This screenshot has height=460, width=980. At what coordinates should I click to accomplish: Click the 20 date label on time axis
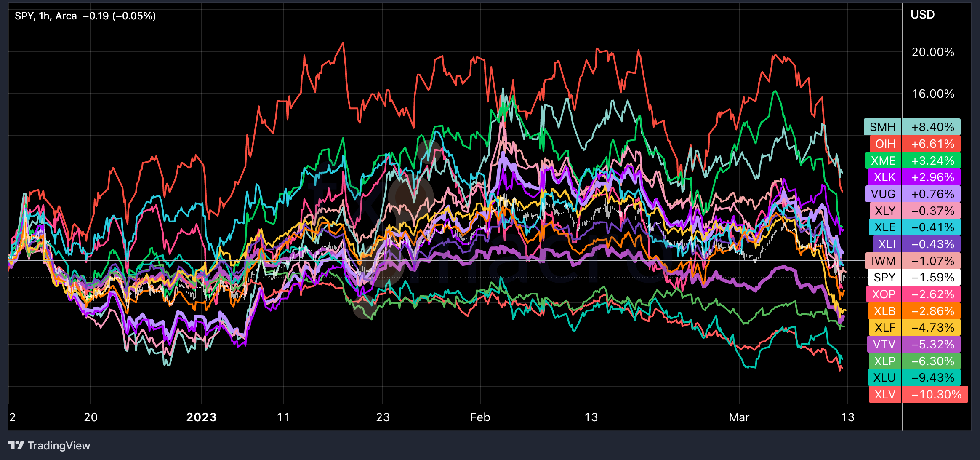point(91,417)
